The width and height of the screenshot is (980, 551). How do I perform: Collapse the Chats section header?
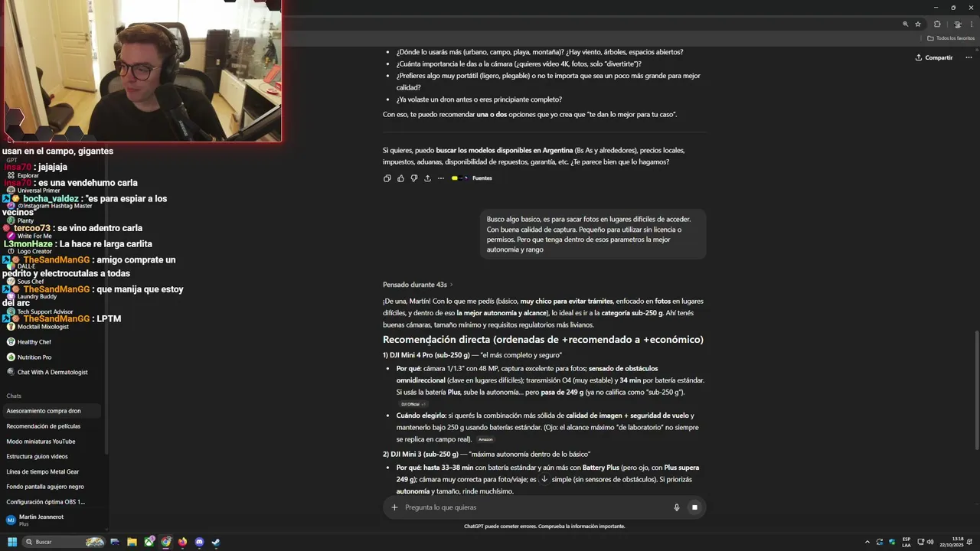pyautogui.click(x=14, y=396)
